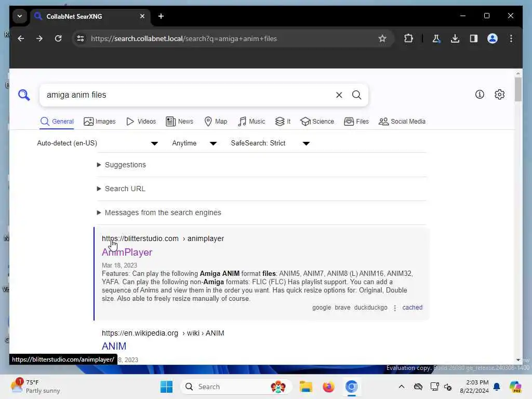The width and height of the screenshot is (532, 399).
Task: Click the en.wikipedia.org wiki ANIM URL
Action: [163, 334]
